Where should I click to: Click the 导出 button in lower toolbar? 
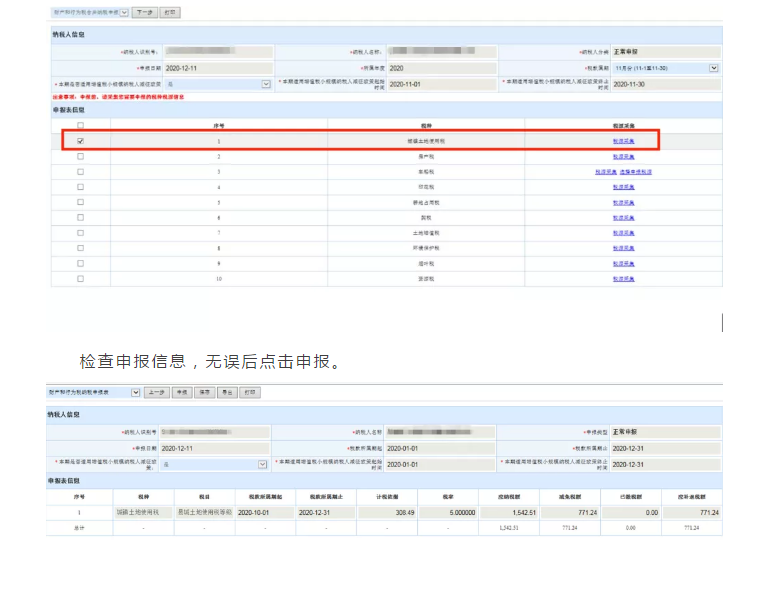(x=227, y=393)
